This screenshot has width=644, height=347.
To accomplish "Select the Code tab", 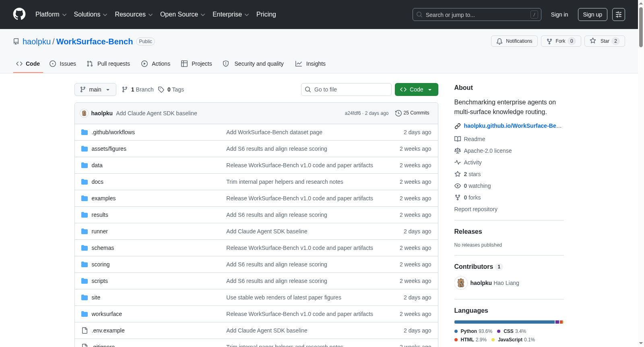I will (28, 64).
